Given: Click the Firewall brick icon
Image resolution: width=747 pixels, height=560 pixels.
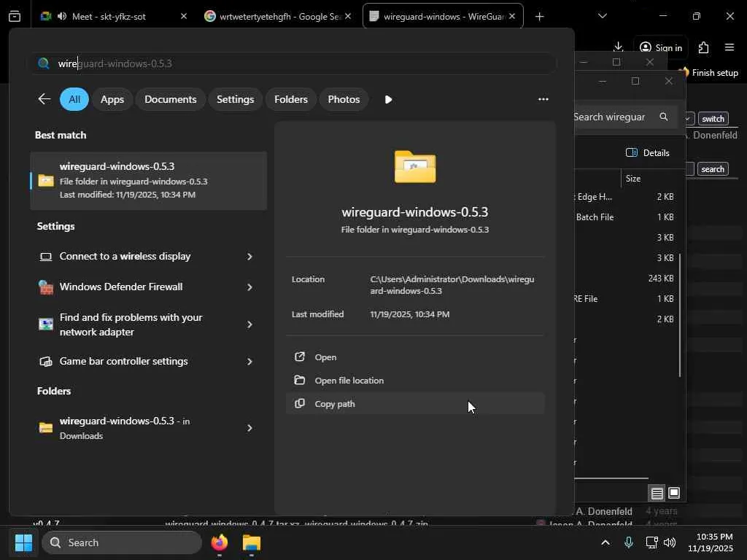Looking at the screenshot, I should 46,287.
